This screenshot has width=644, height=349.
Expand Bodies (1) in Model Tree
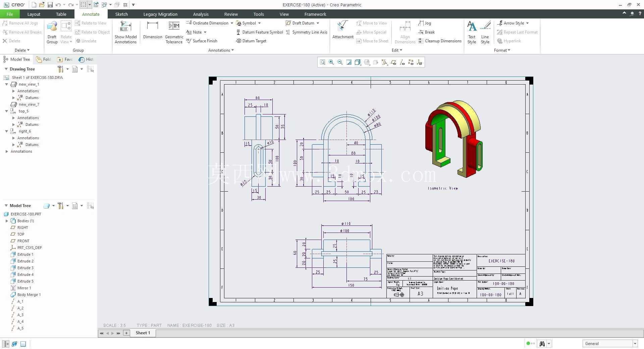[7, 221]
